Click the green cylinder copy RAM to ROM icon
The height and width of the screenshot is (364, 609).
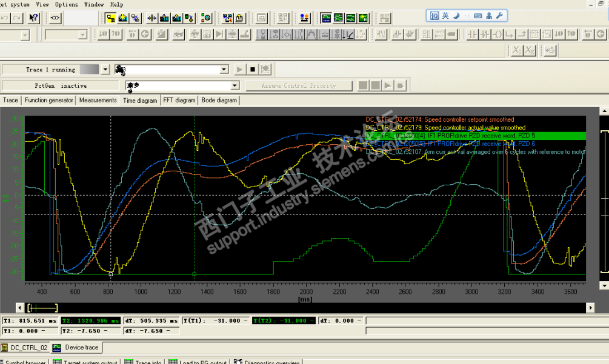[x=188, y=18]
